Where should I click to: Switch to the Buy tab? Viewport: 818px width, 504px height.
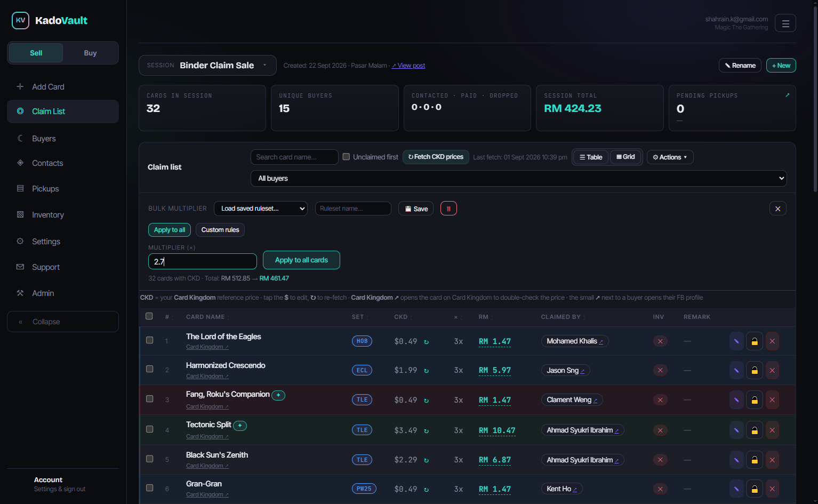coord(90,53)
